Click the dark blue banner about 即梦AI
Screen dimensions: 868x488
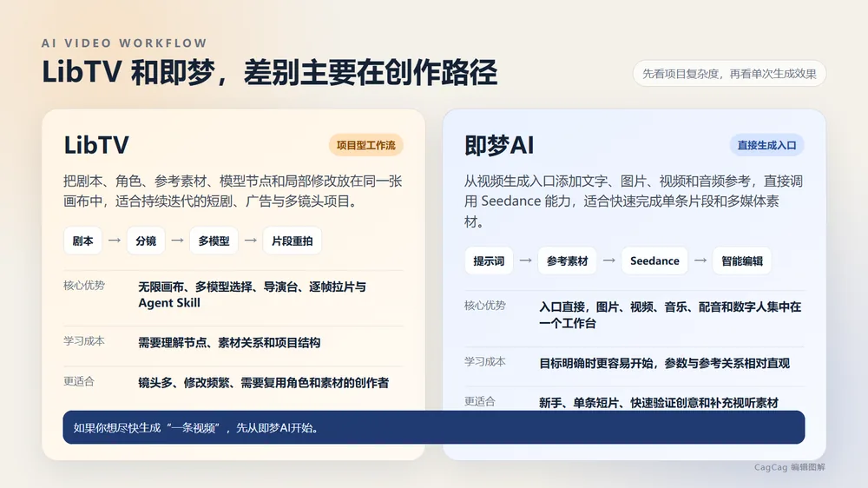point(433,427)
